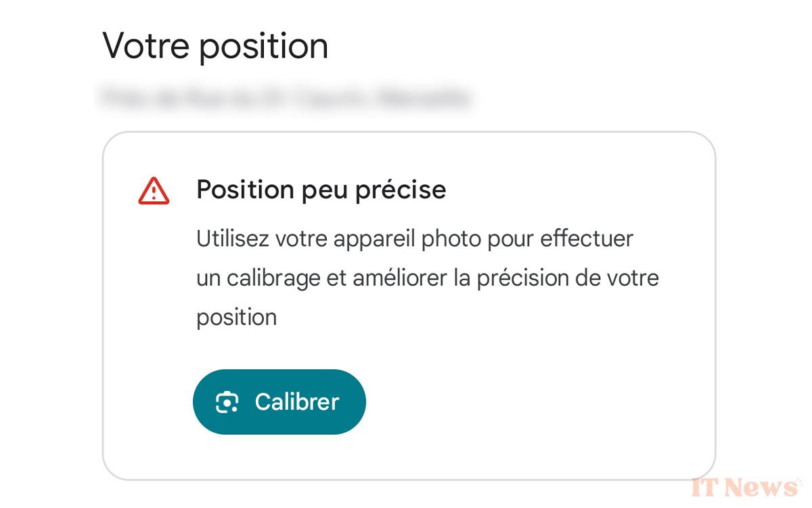Click the "Position peu précise" title
The height and width of the screenshot is (508, 812).
point(321,190)
